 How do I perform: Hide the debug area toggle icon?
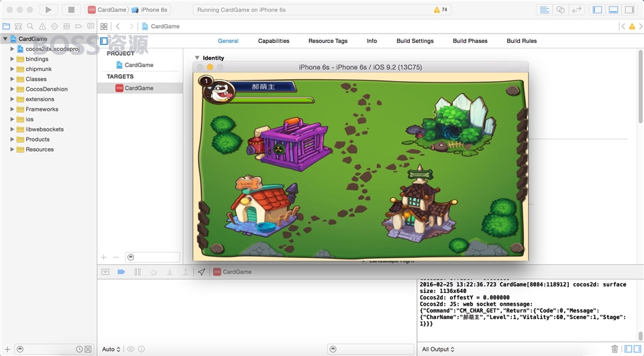pyautogui.click(x=105, y=272)
